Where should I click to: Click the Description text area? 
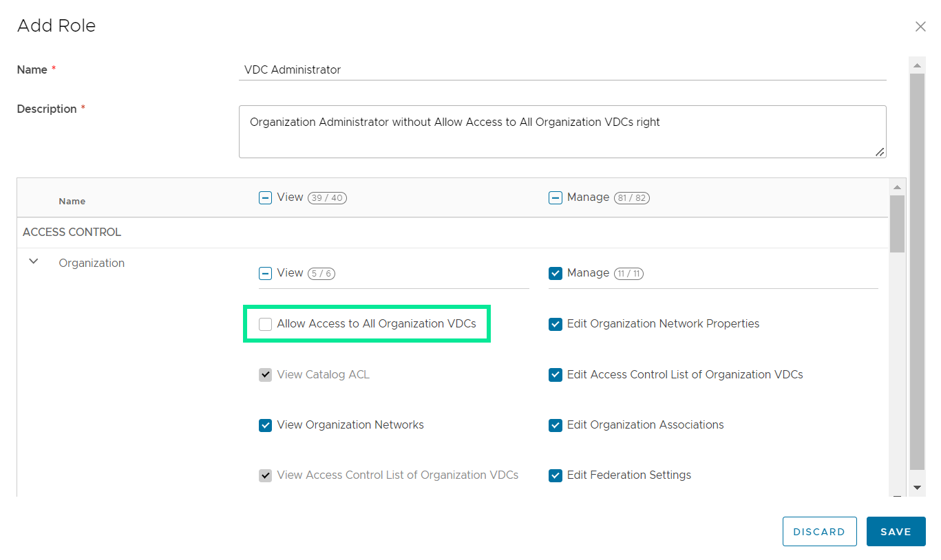pos(562,131)
